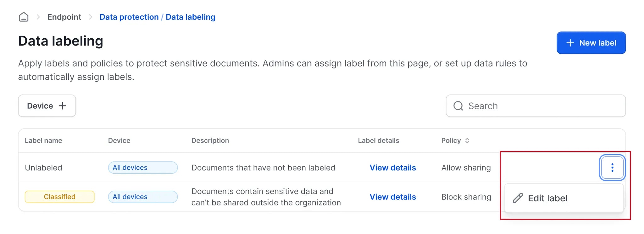Click the plus icon in the Device filter
The width and height of the screenshot is (644, 234).
coord(63,106)
